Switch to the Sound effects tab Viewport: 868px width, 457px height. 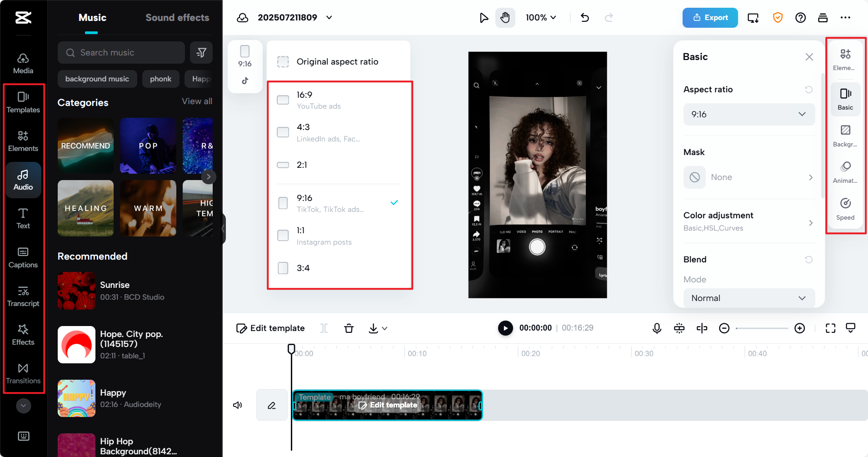(177, 18)
